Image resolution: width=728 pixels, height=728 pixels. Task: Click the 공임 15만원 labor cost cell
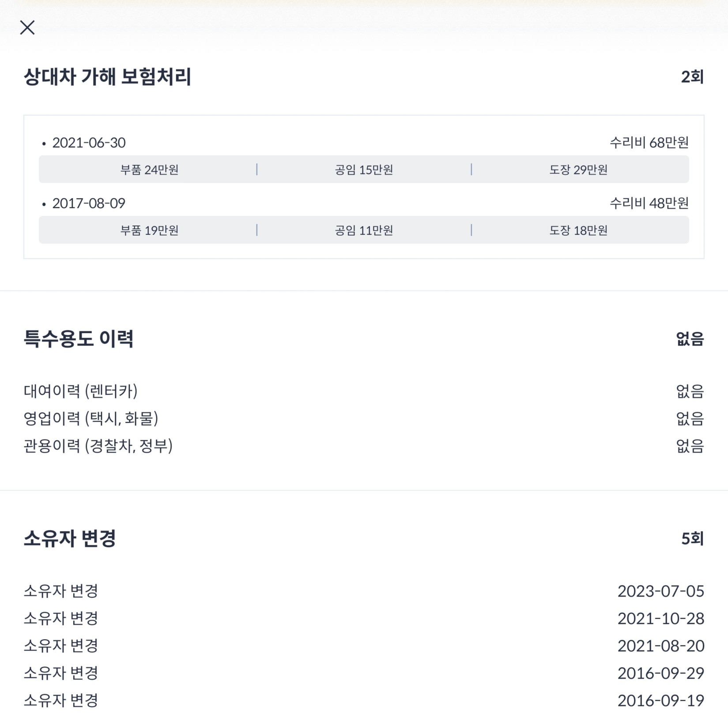[x=364, y=170]
